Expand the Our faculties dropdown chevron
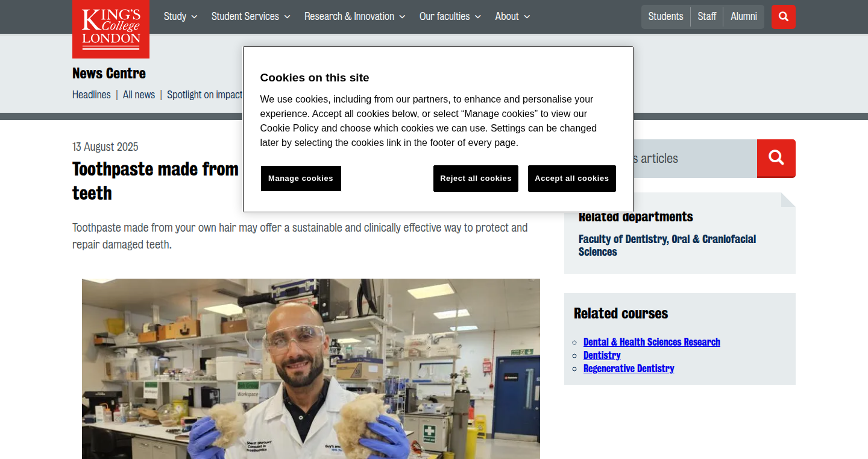 477,17
